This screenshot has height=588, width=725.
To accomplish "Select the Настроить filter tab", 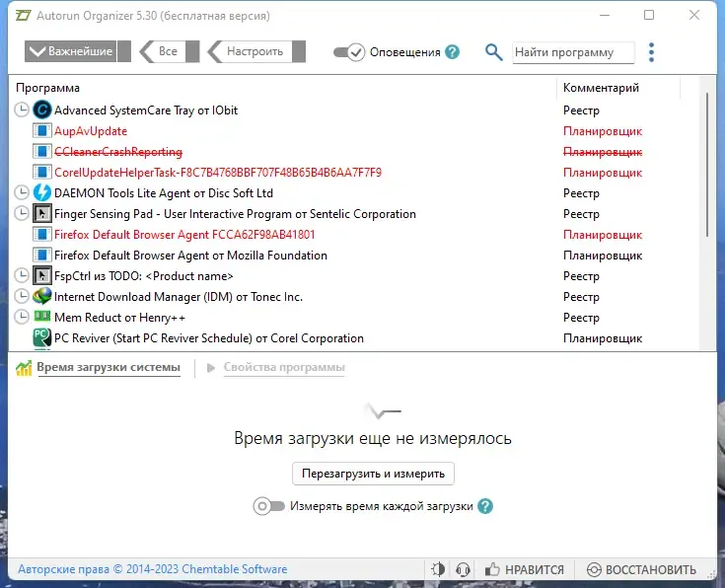I will 254,51.
